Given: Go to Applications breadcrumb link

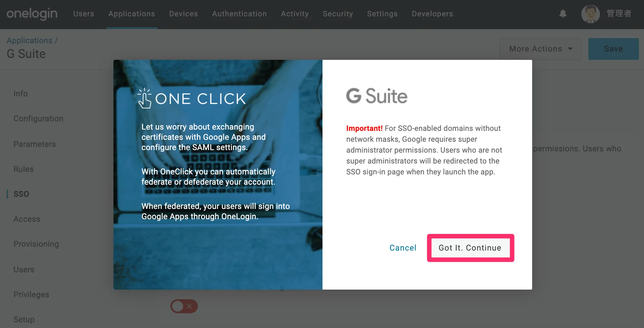Looking at the screenshot, I should tap(29, 40).
